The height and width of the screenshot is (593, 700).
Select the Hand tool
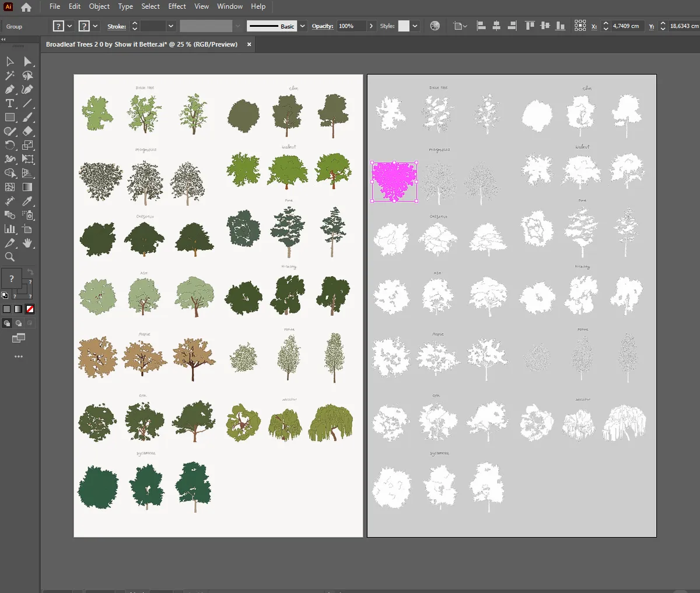pyautogui.click(x=27, y=243)
